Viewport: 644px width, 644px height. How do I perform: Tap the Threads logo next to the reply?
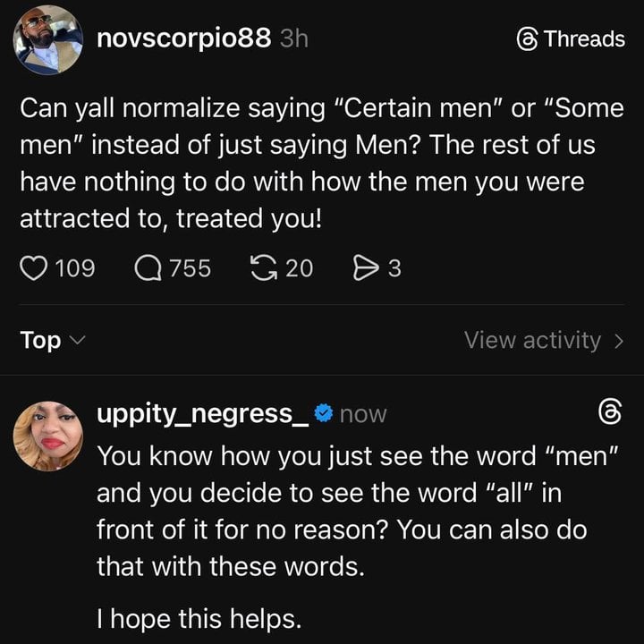coord(609,413)
